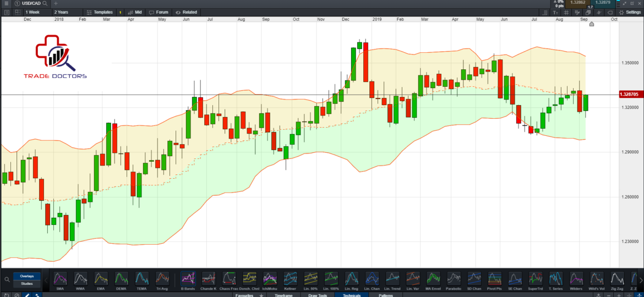Click the 1.32862 sell price box
644x297 pixels.
click(578, 3)
